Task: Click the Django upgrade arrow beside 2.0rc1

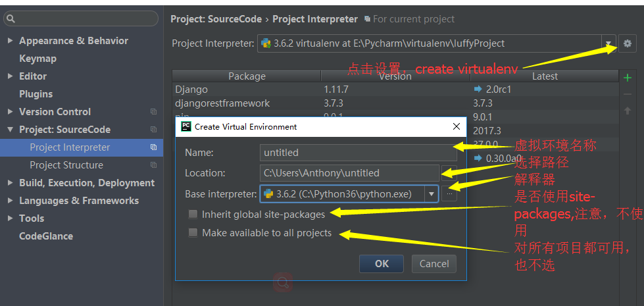Action: point(478,89)
